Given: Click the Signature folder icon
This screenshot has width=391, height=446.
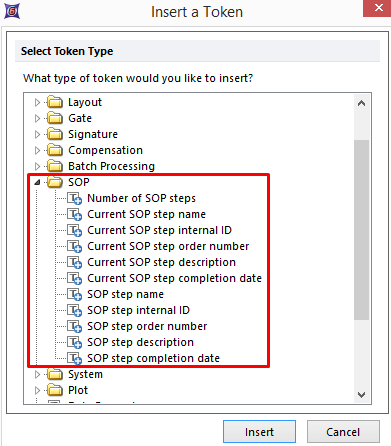Looking at the screenshot, I should (x=55, y=134).
